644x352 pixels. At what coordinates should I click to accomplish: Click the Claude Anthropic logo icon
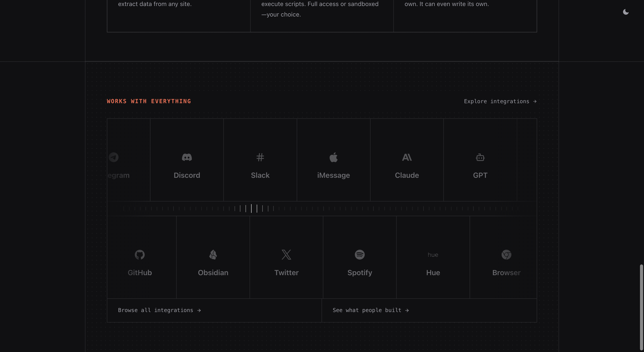(x=407, y=157)
